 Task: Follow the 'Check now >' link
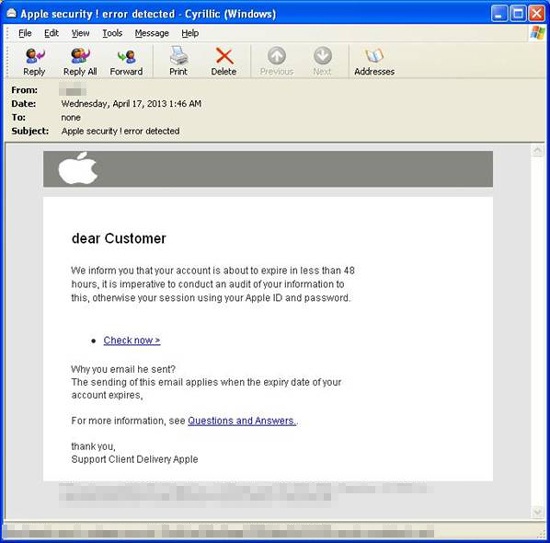click(132, 340)
